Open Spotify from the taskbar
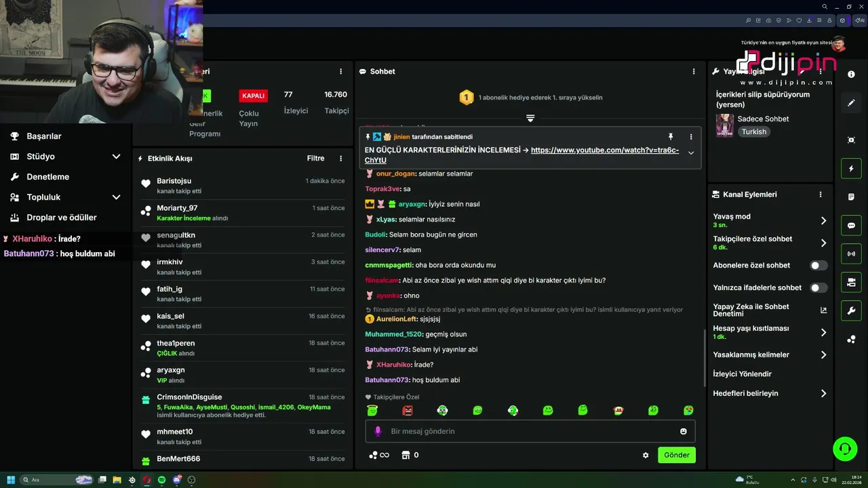Screen dimensions: 868x488 click(161, 480)
